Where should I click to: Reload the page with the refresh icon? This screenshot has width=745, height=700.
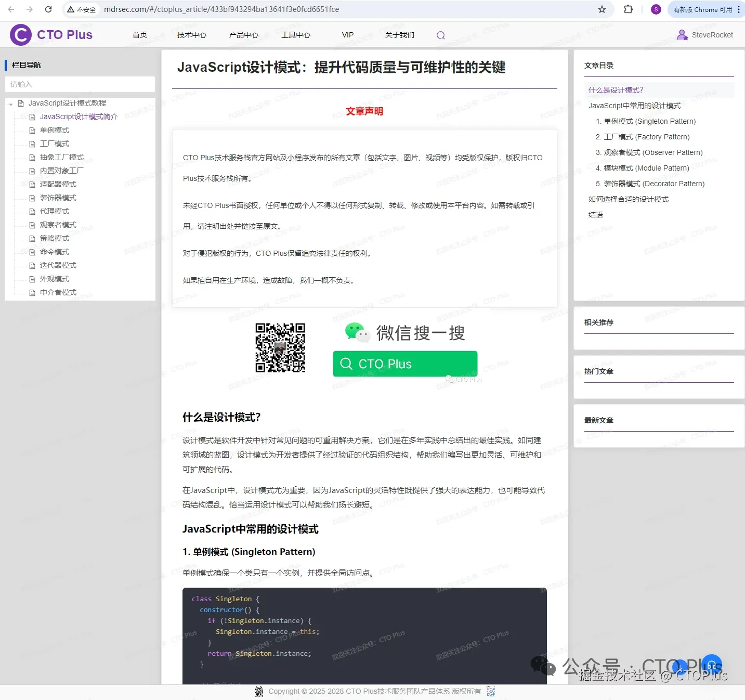click(x=48, y=9)
